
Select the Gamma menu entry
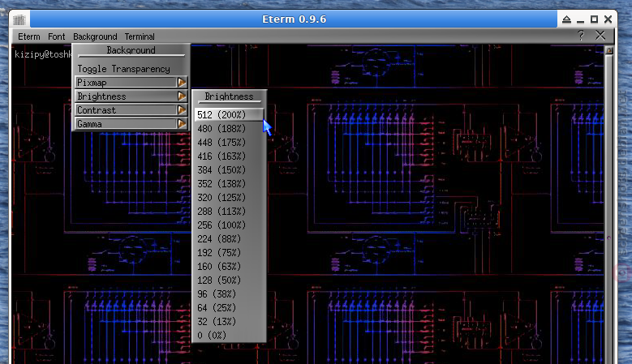pos(130,123)
